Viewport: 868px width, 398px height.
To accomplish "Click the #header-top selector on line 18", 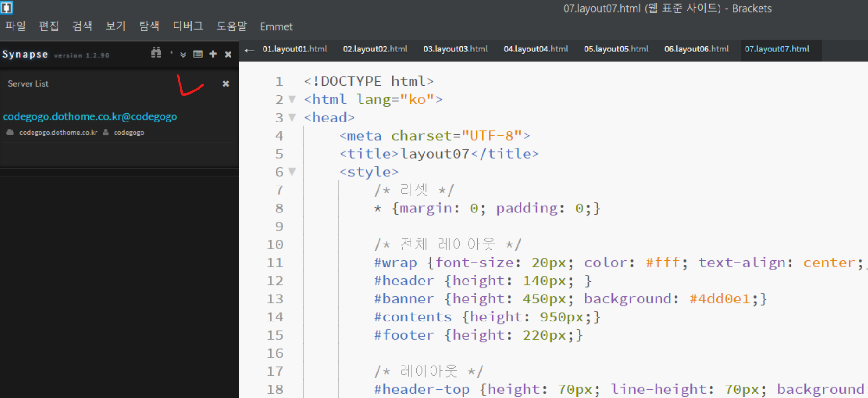I will tap(422, 389).
